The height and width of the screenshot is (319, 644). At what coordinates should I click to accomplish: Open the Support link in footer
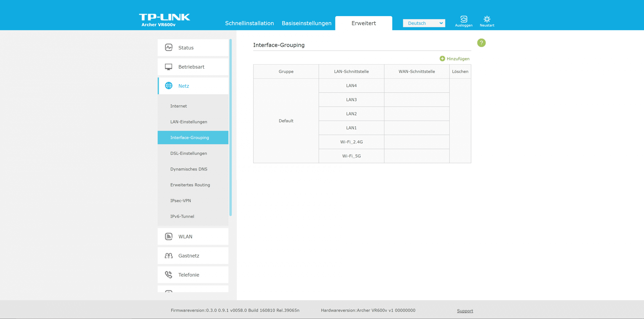(x=465, y=311)
